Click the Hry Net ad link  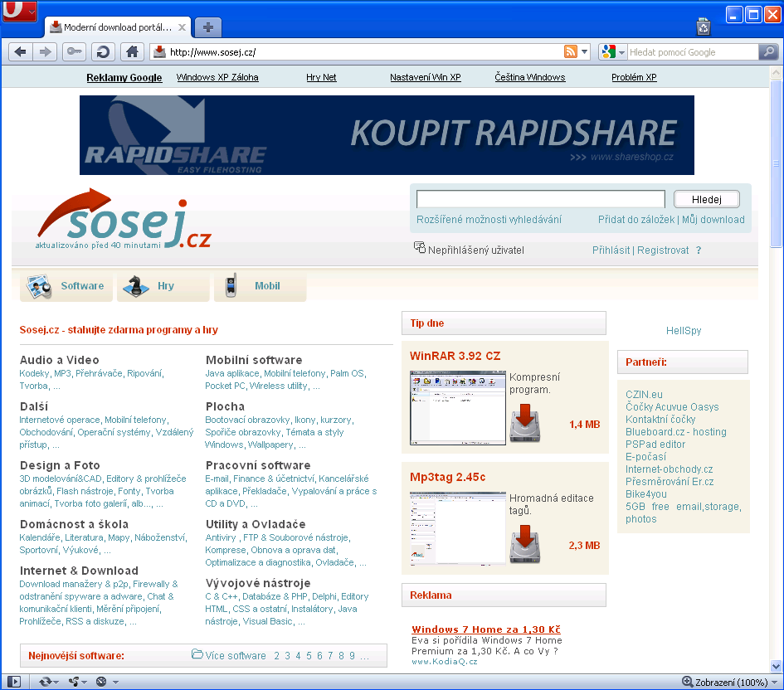pyautogui.click(x=321, y=77)
